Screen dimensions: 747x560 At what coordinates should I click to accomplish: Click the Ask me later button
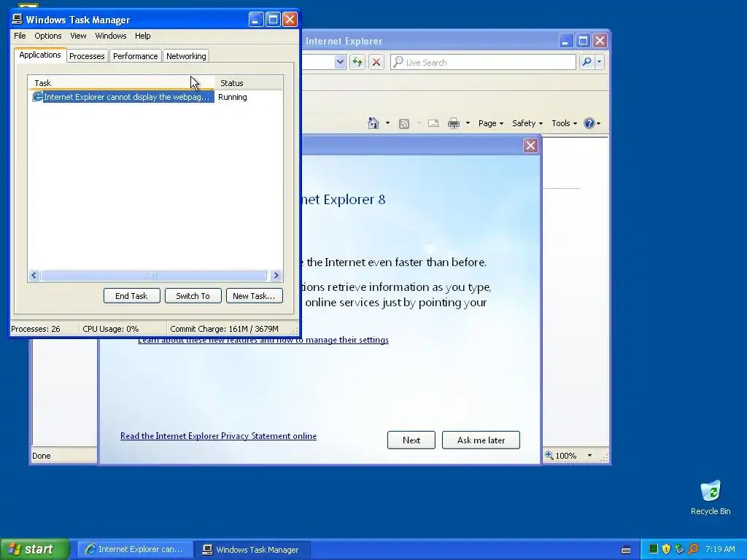[x=481, y=440]
